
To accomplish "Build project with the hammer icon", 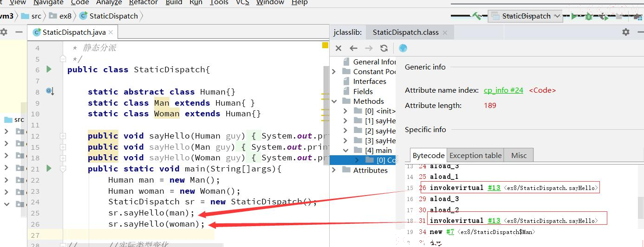I will click(x=477, y=16).
